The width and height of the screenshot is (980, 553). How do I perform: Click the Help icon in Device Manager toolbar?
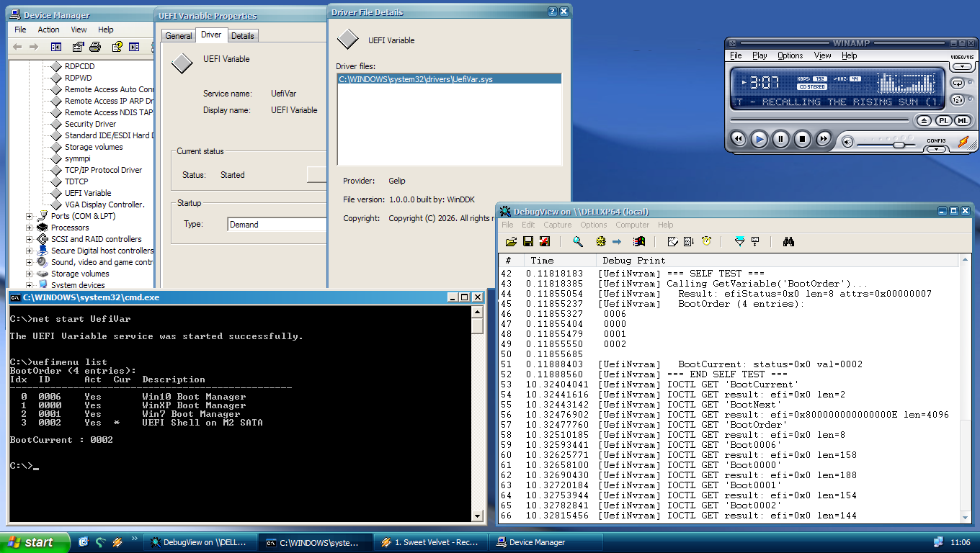pyautogui.click(x=117, y=47)
